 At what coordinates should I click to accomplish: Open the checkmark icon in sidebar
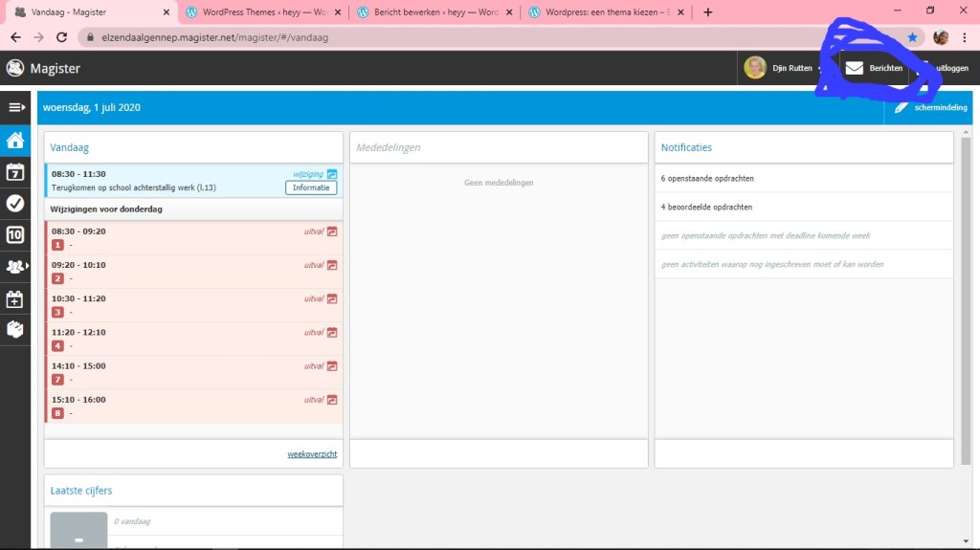15,203
